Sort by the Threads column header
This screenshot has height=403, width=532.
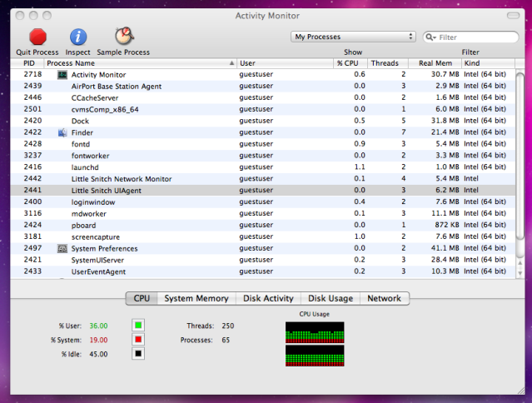point(388,63)
